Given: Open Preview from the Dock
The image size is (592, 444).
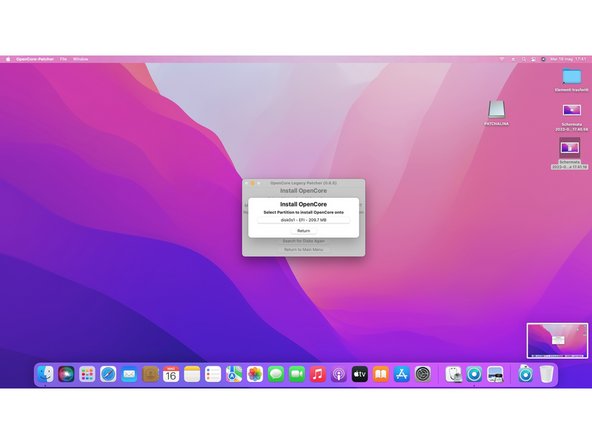Looking at the screenshot, I should point(495,375).
